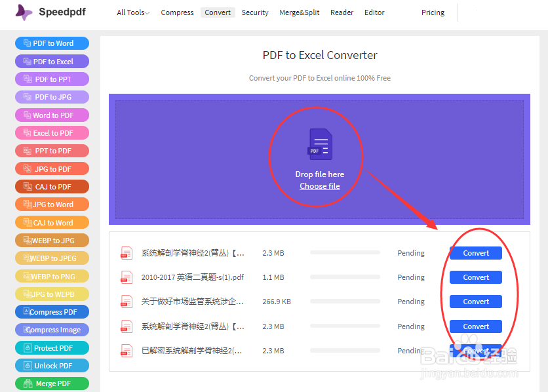548x392 pixels.
Task: Select PDF to Excel in sidebar
Action: tap(52, 62)
